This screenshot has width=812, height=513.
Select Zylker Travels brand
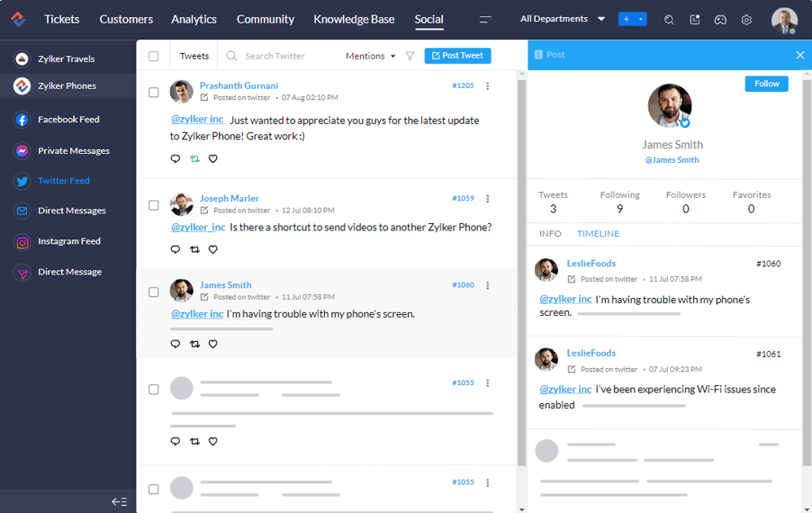click(x=68, y=59)
